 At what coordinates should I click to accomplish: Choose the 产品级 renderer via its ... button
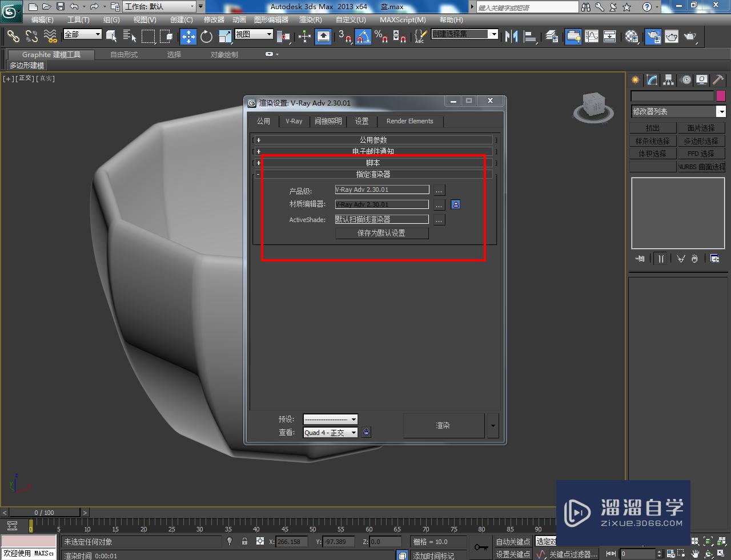pyautogui.click(x=439, y=190)
